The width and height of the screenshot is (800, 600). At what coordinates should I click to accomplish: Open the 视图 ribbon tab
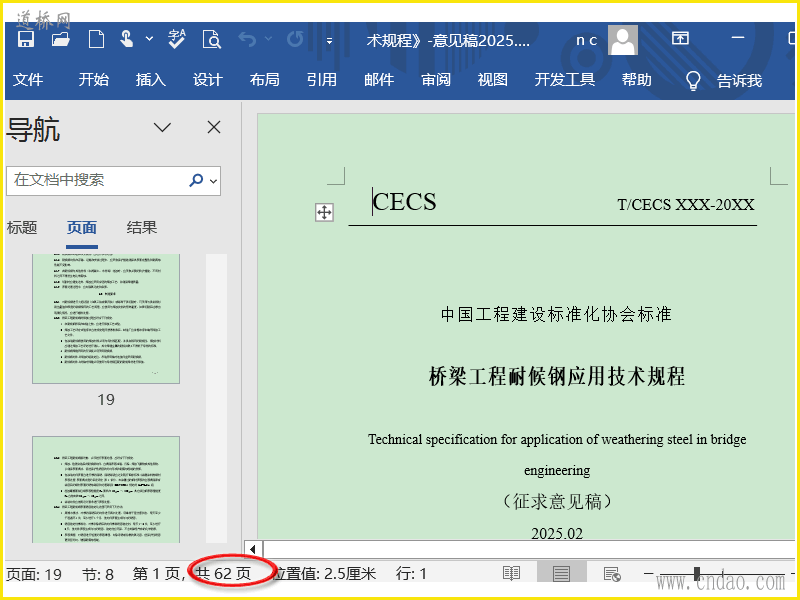492,80
